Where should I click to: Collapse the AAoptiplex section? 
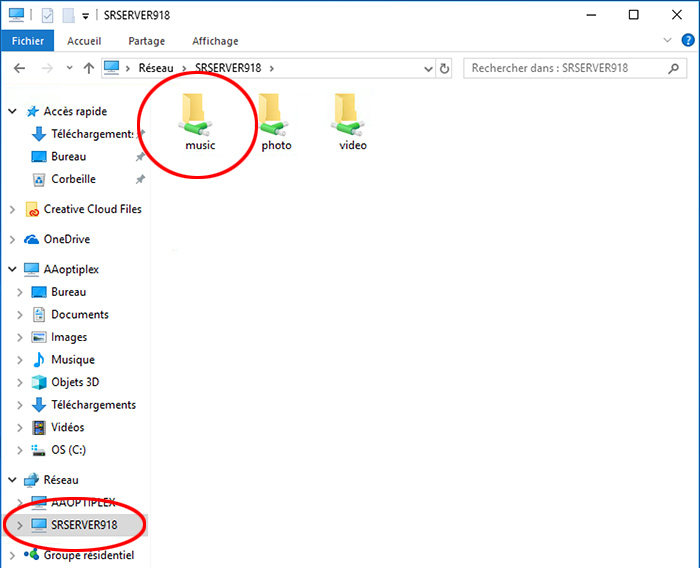pos(12,269)
